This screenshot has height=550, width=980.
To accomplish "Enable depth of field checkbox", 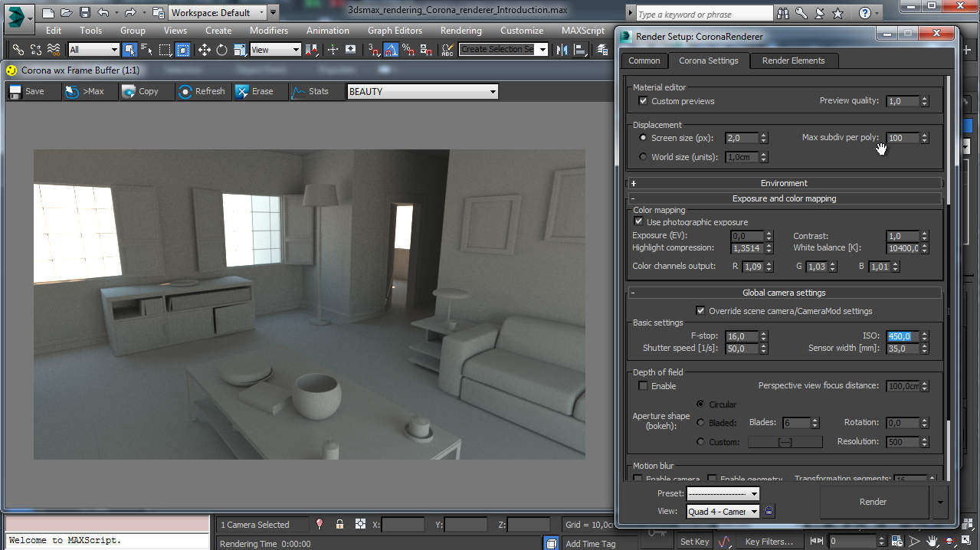I will coord(644,386).
